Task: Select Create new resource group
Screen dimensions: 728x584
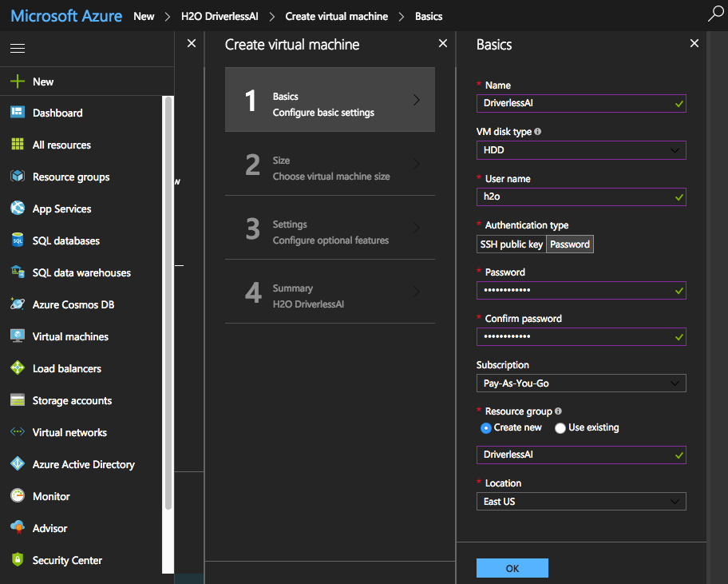Action: tap(487, 427)
